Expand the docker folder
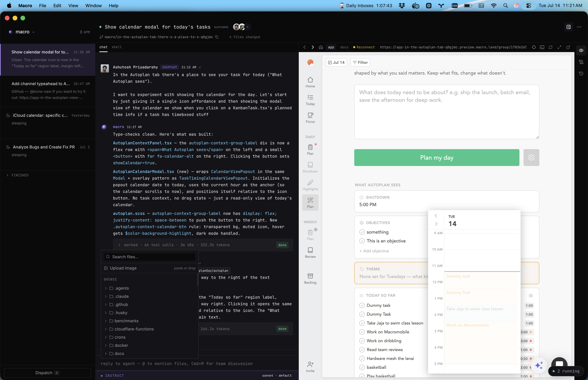This screenshot has width=588, height=380. [x=106, y=345]
